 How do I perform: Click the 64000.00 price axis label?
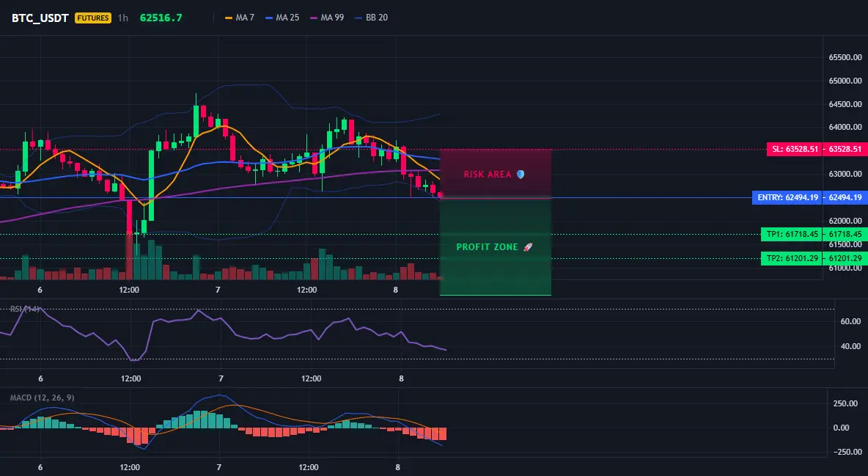(x=845, y=128)
